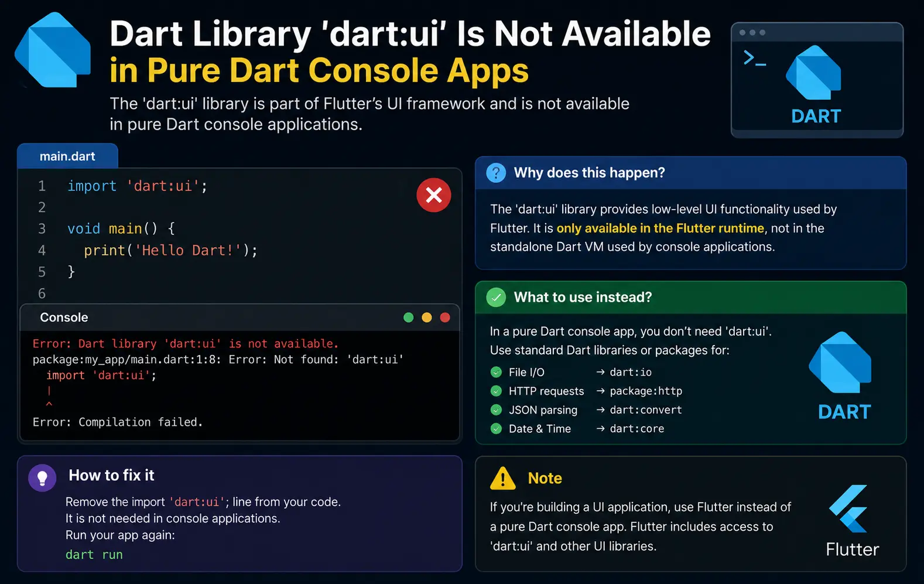Click the yellow dot in the Console header
924x584 pixels.
tap(427, 317)
